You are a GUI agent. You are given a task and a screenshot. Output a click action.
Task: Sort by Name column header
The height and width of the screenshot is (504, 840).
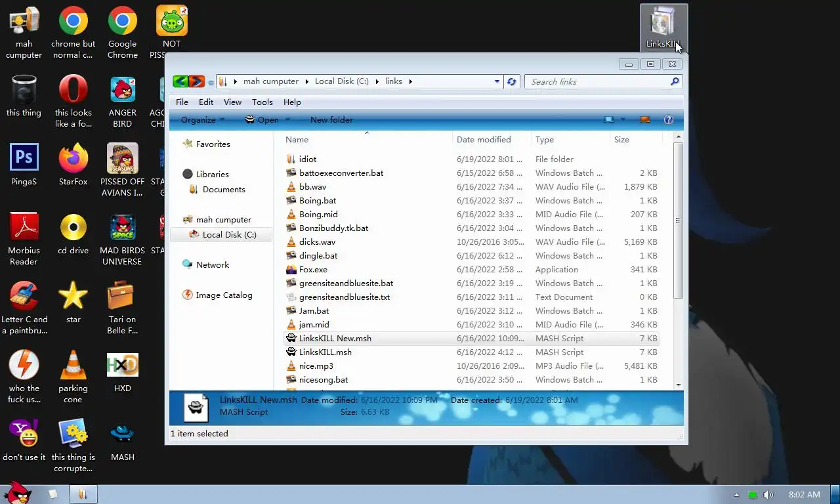366,139
